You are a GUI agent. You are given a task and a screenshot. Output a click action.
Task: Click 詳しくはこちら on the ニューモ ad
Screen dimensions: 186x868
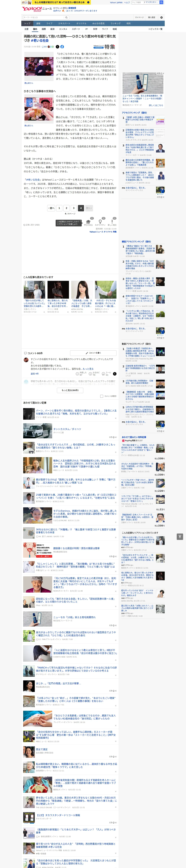[x=156, y=105]
